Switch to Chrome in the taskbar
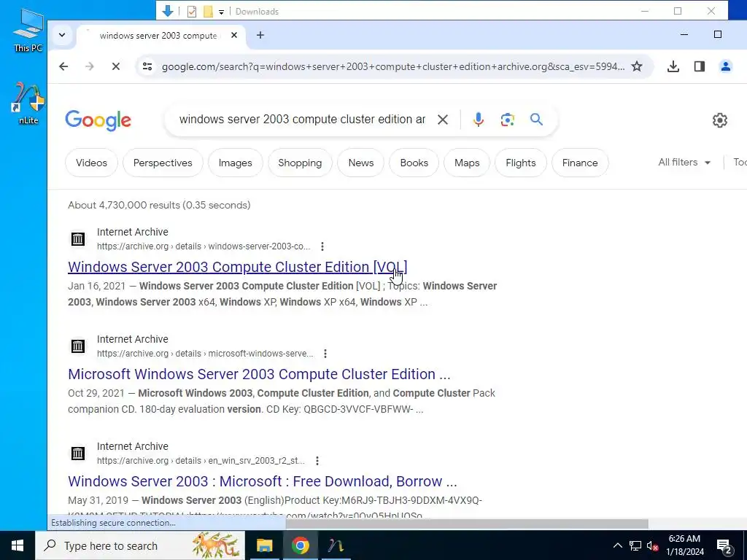Viewport: 747px width, 560px height. pos(300,545)
